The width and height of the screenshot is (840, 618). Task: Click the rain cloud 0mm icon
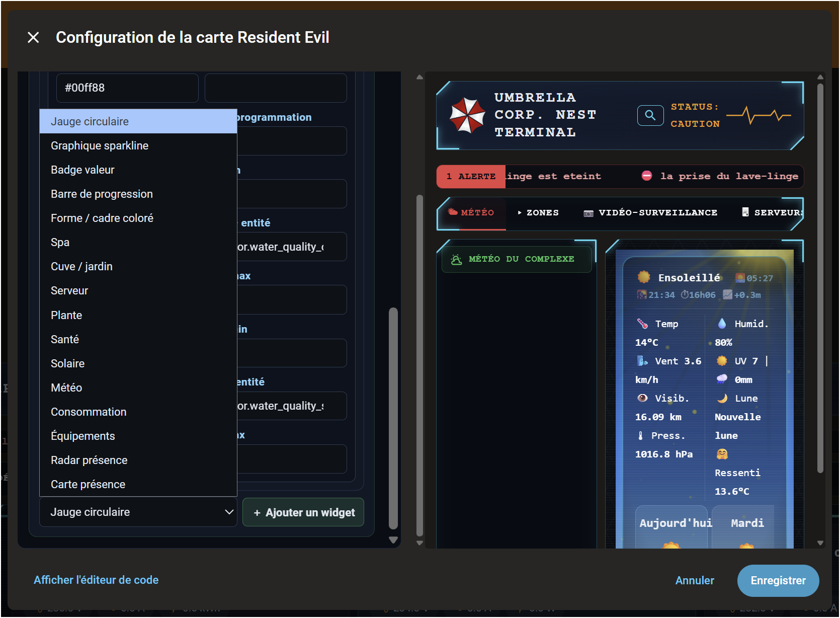722,379
